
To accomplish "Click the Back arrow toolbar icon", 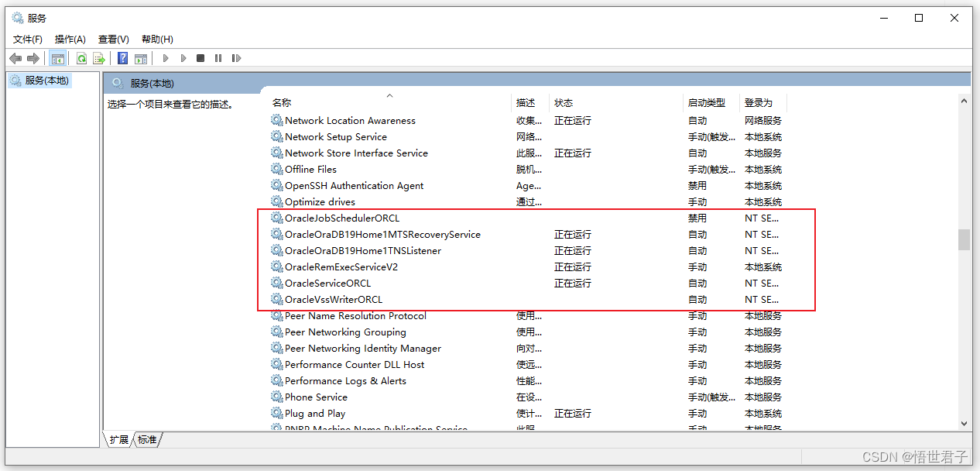I will [15, 58].
